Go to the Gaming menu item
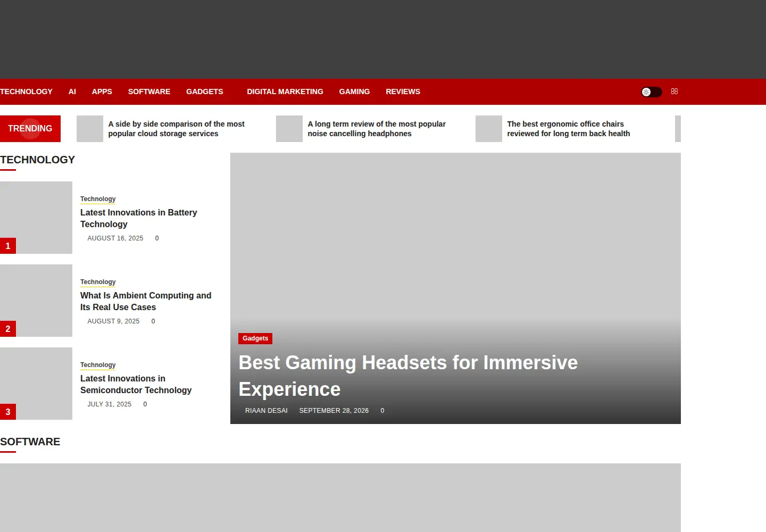The image size is (766, 532). tap(354, 92)
